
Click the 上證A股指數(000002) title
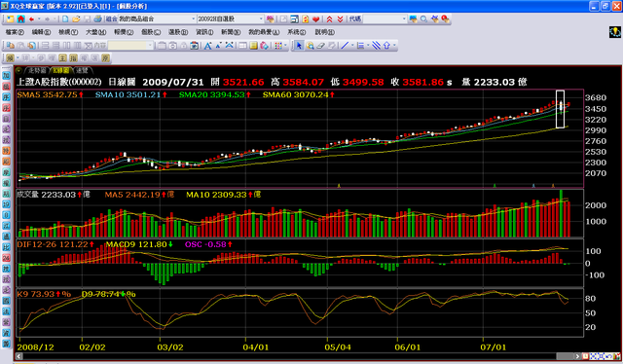tap(58, 82)
